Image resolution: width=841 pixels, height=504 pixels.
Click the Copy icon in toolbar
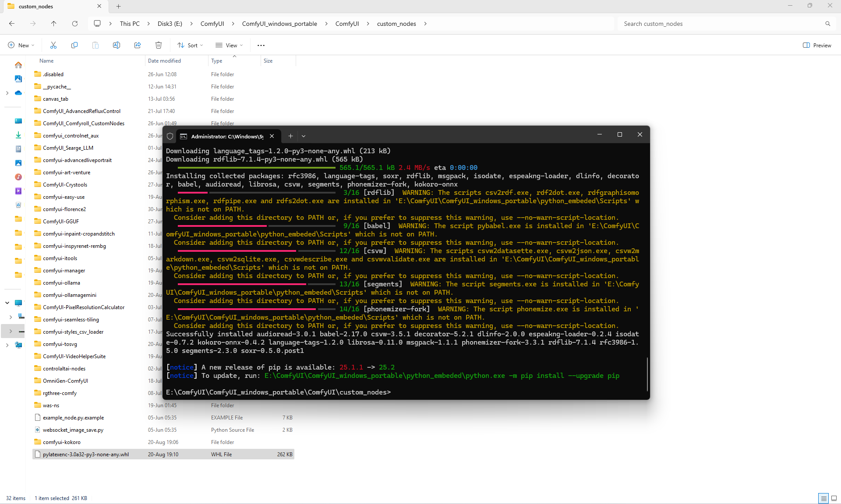tap(74, 45)
